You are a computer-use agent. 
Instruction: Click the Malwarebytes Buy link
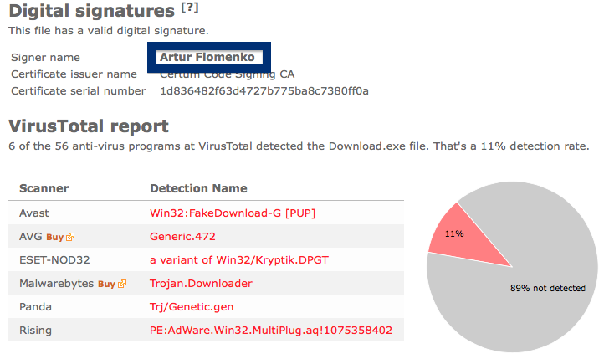coord(106,284)
